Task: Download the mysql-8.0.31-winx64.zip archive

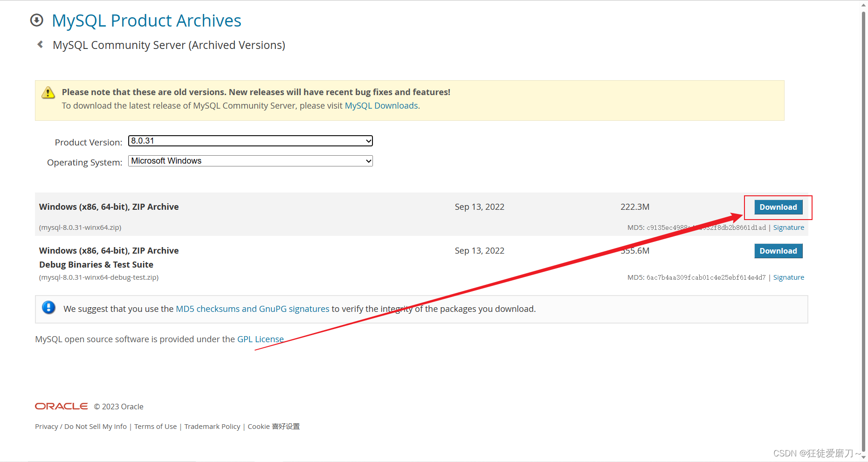Action: pos(778,207)
